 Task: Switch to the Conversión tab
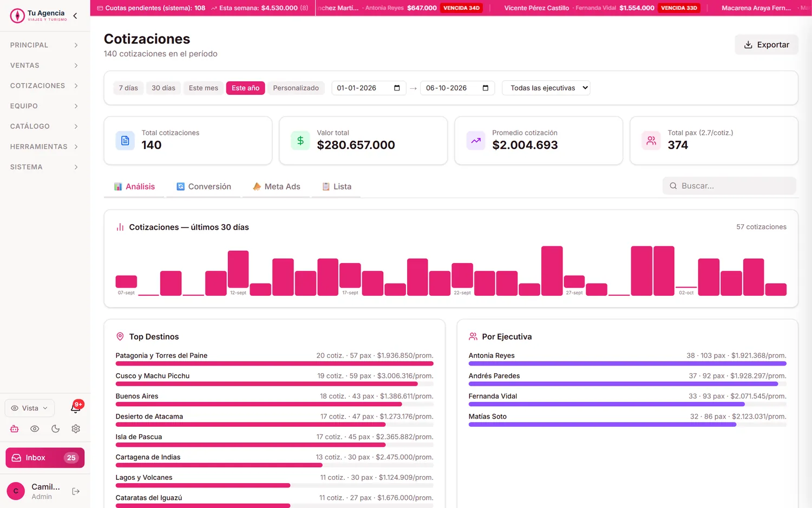pyautogui.click(x=204, y=186)
